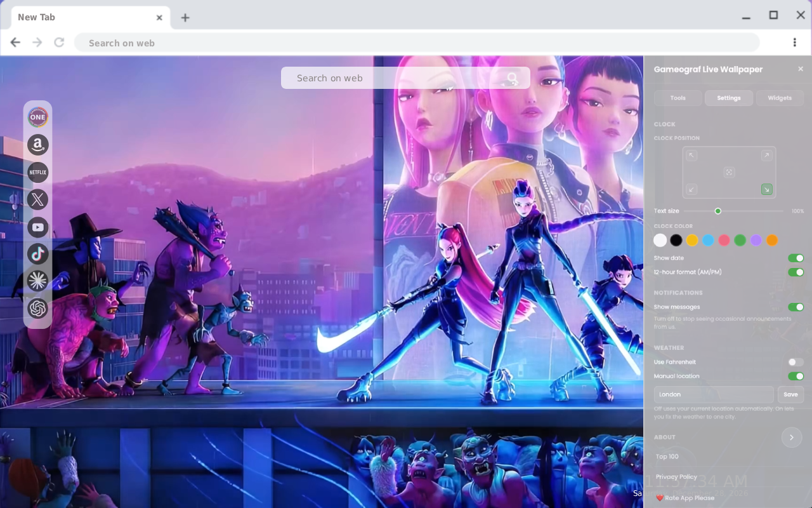Move clock to bottom-left position

coord(691,189)
